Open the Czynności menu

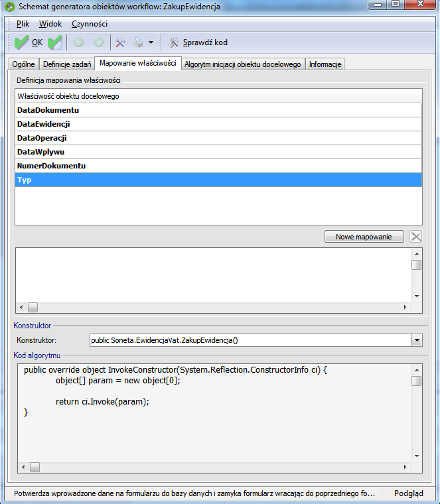tap(90, 24)
